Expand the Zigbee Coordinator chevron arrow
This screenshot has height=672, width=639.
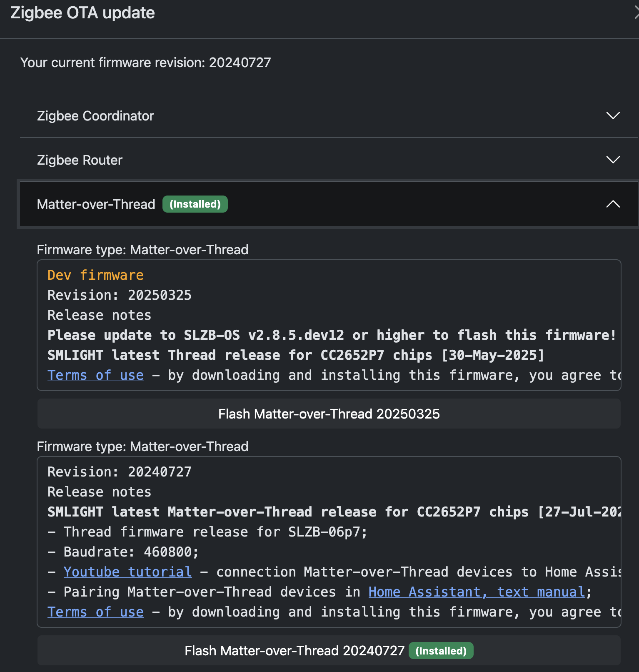pyautogui.click(x=613, y=115)
